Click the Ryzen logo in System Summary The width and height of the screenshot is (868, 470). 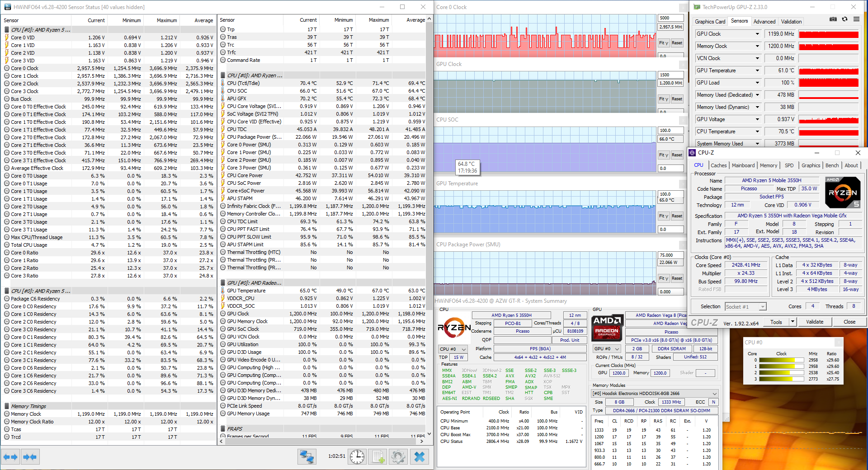pyautogui.click(x=454, y=327)
